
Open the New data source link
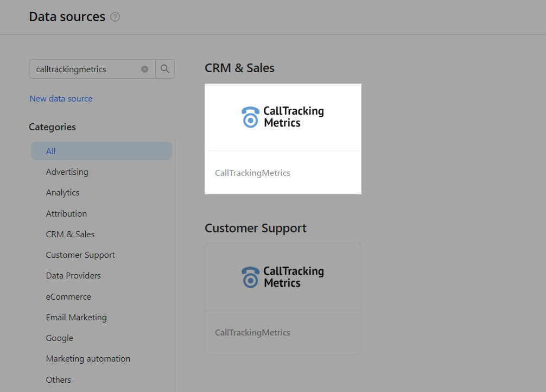tap(61, 98)
